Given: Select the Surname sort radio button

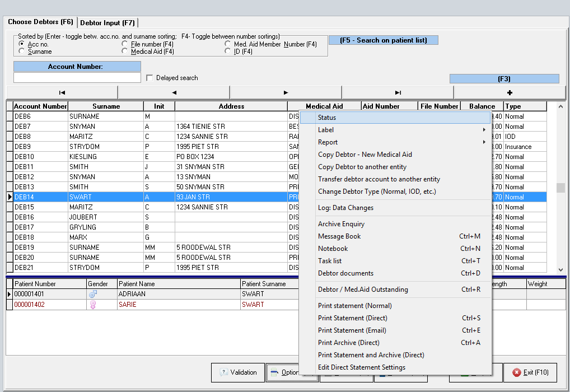Looking at the screenshot, I should pos(22,52).
